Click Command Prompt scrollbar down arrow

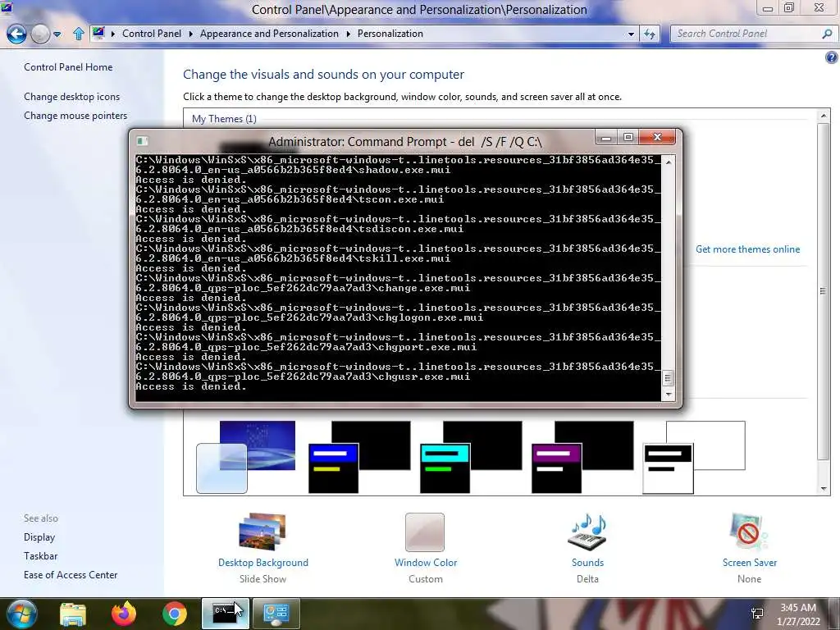668,395
